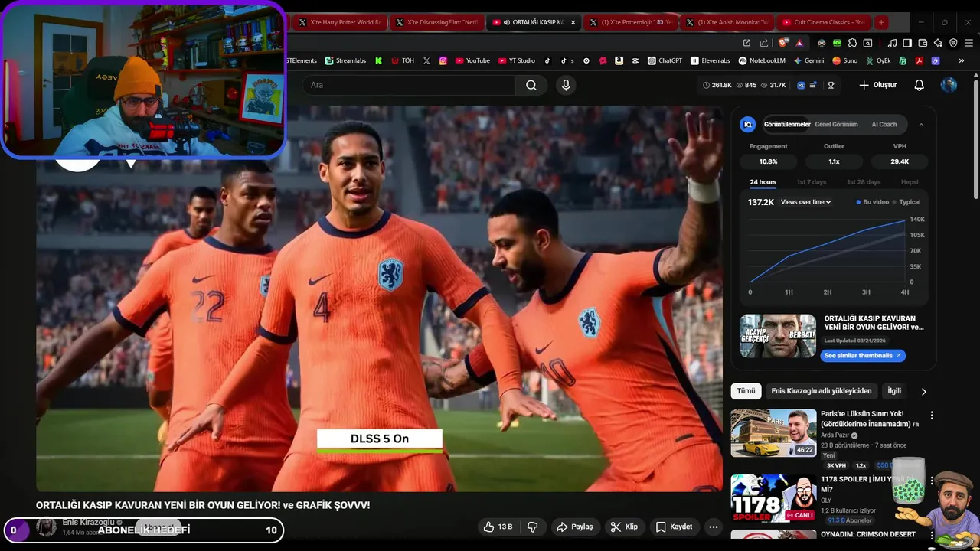This screenshot has width=980, height=551.
Task: Click the Brave Shields lion icon
Action: click(782, 43)
